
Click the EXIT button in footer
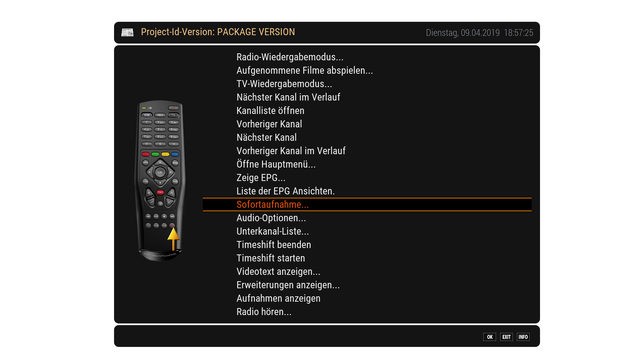click(x=506, y=337)
